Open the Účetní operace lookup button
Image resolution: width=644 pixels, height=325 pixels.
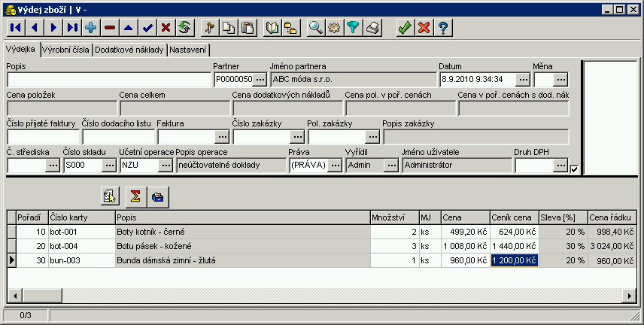point(166,166)
